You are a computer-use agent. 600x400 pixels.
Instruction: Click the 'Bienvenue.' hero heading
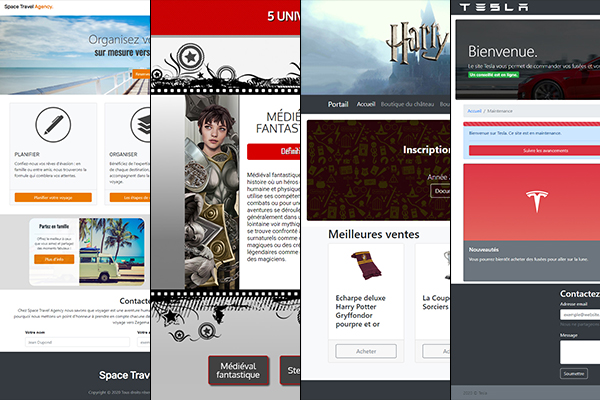pos(502,51)
